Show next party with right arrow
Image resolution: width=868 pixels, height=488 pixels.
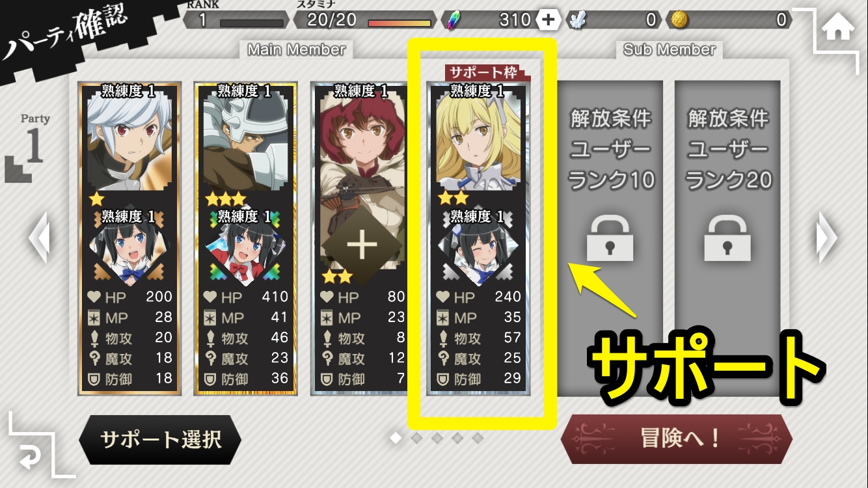827,239
